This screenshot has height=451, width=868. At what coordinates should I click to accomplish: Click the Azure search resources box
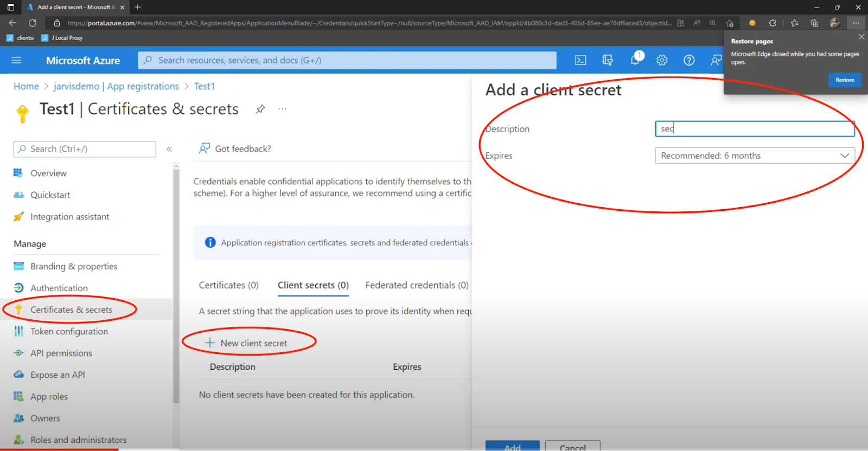coord(347,60)
